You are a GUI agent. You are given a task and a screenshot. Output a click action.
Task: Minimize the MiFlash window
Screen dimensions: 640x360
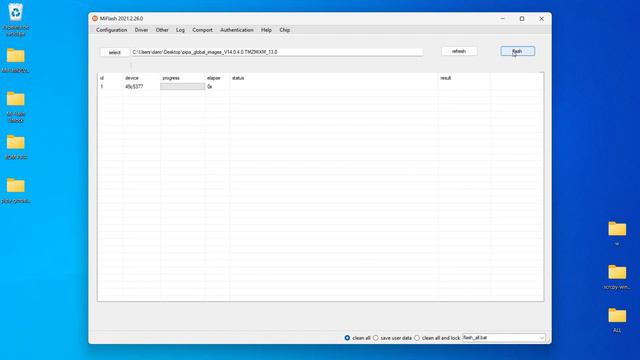coord(502,18)
